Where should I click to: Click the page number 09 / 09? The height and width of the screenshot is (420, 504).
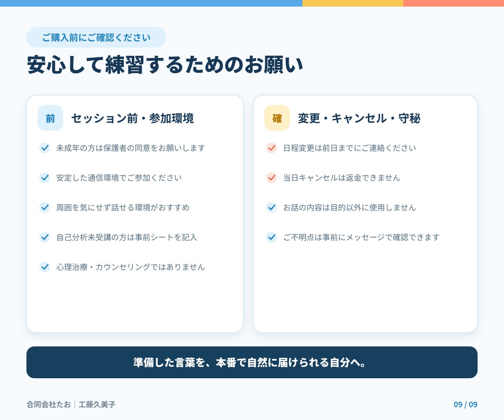click(x=466, y=404)
